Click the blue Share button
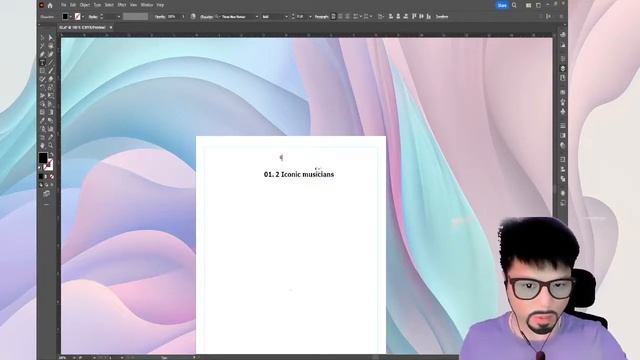This screenshot has width=640, height=360. (502, 5)
